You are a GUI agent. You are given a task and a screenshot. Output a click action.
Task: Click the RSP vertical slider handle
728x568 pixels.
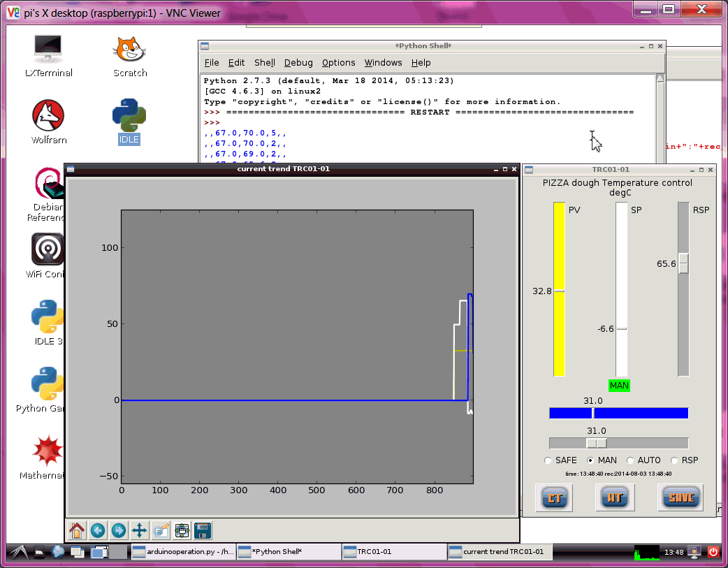[x=683, y=263]
